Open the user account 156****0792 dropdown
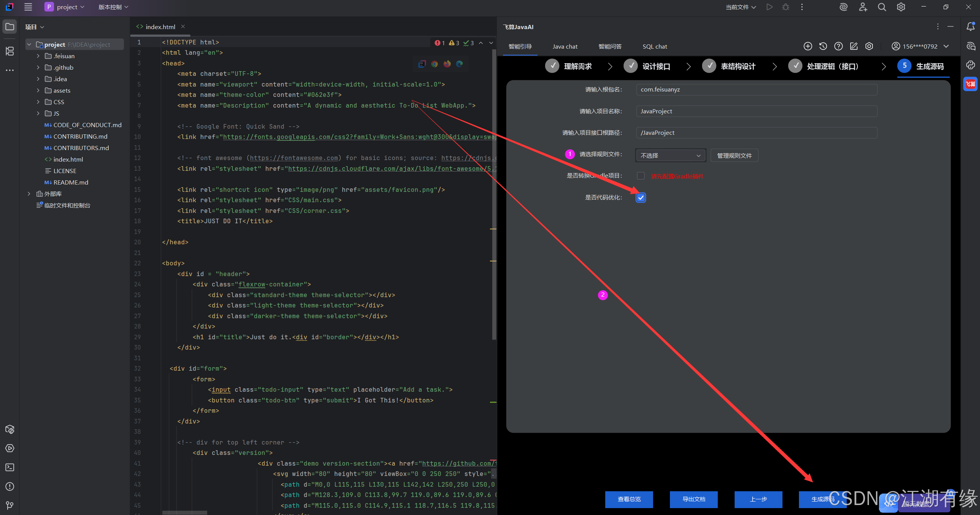This screenshot has height=515, width=980. point(920,46)
